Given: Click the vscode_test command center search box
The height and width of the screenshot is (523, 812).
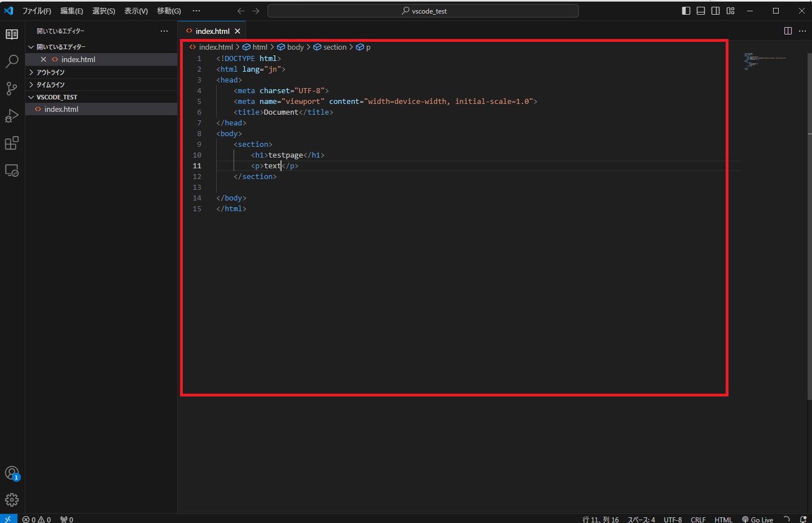Looking at the screenshot, I should [423, 11].
